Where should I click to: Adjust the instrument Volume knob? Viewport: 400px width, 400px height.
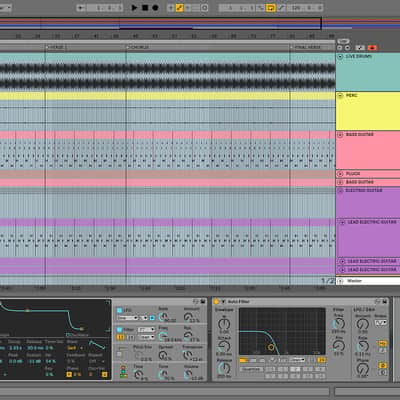tap(188, 375)
